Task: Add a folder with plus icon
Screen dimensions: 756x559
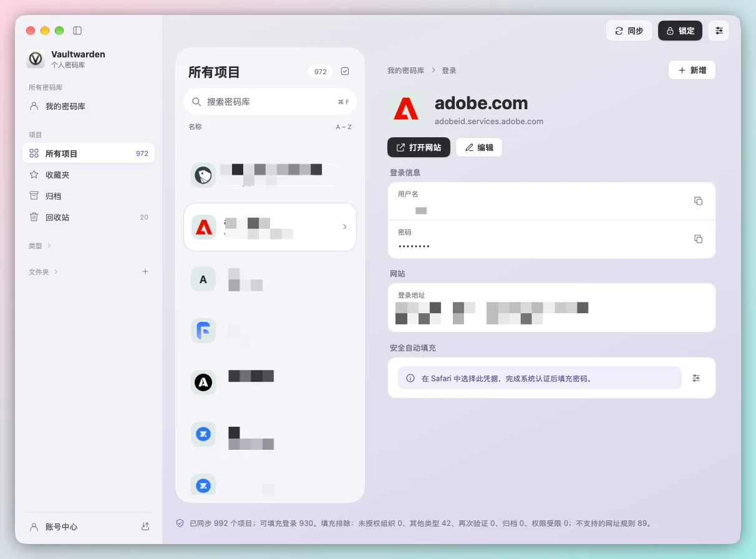Action: pyautogui.click(x=145, y=271)
